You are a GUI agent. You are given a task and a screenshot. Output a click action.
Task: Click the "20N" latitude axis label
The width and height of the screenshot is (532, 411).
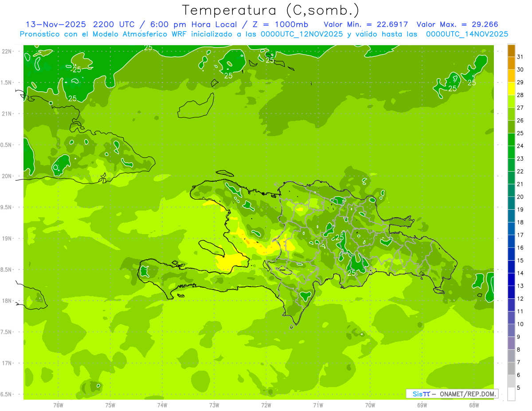pyautogui.click(x=7, y=176)
